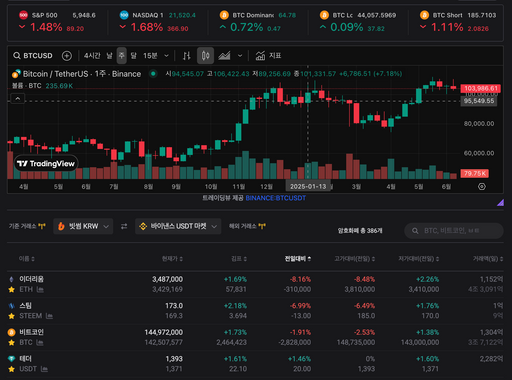Open chart settings gear near time axis
512x380 pixels.
click(x=482, y=187)
